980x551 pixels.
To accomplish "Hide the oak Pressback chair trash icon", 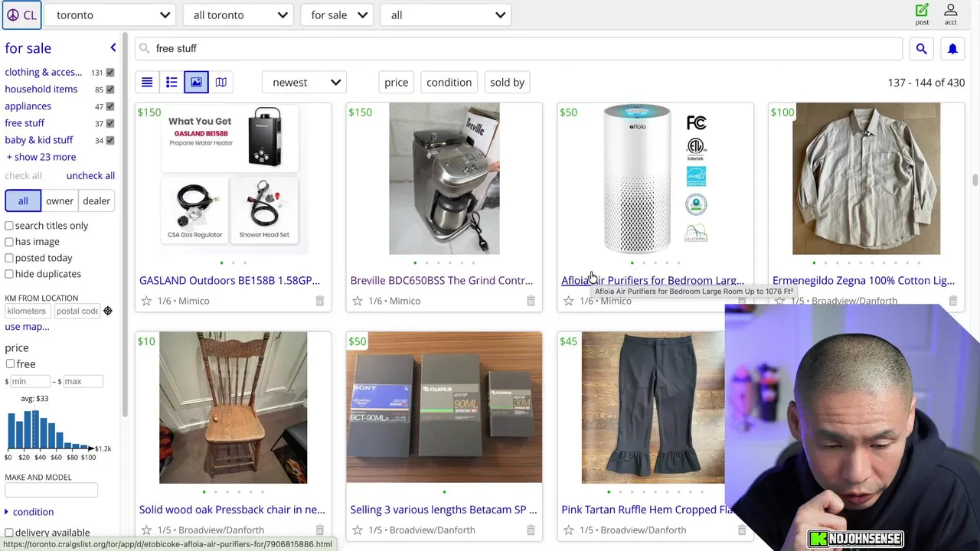I will click(x=319, y=530).
